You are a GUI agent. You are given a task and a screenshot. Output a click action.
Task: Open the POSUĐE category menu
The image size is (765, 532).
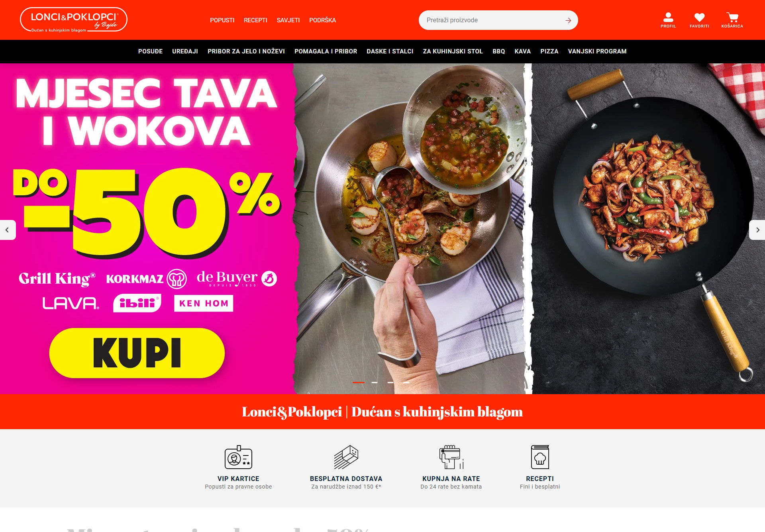click(x=150, y=51)
